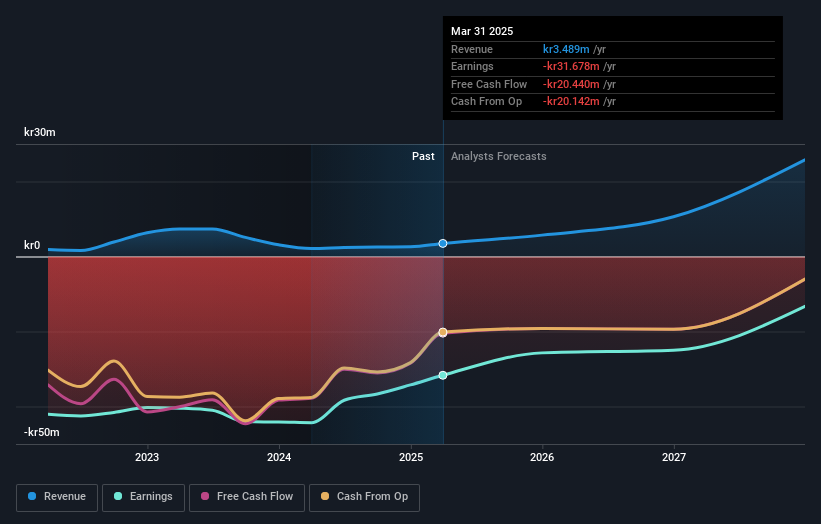Click the -kr31.678m earnings value
821x524 pixels.
[x=571, y=66]
